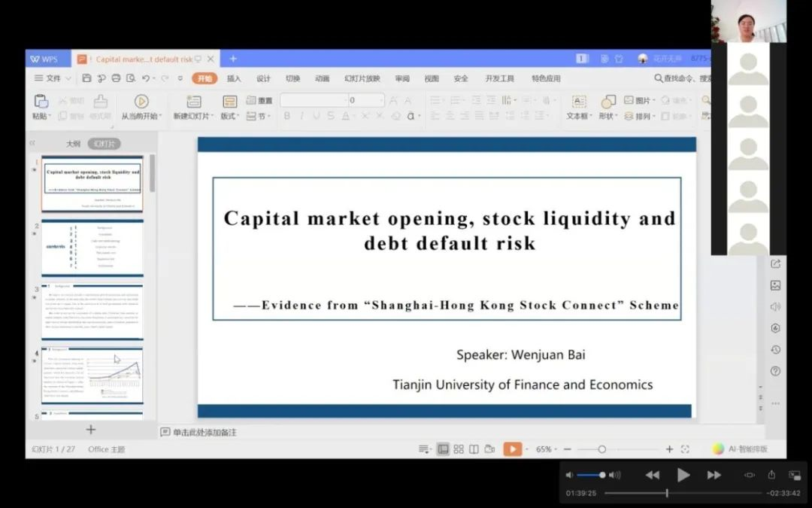Click the Text Box (文本框) icon
The image size is (812, 508).
point(578,102)
